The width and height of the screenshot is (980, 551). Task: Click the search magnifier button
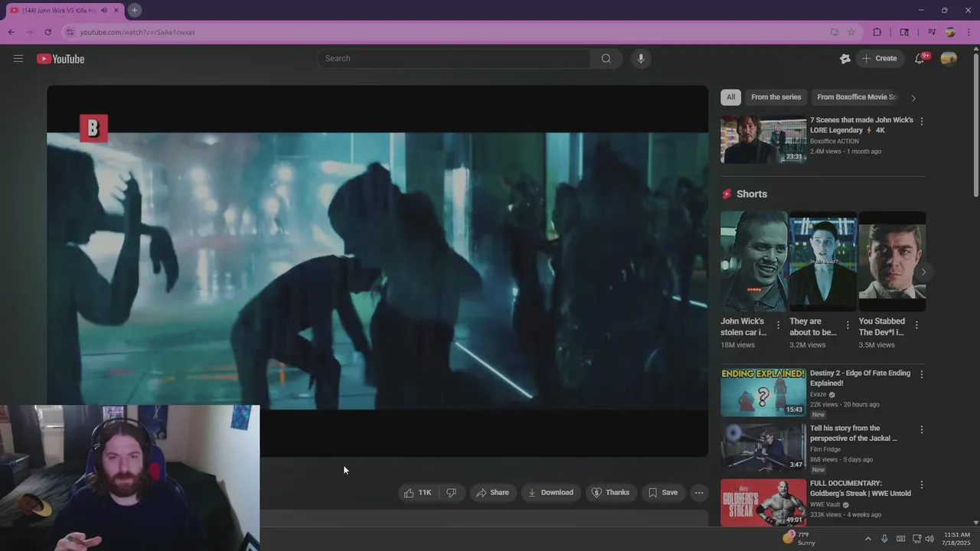[x=606, y=59]
